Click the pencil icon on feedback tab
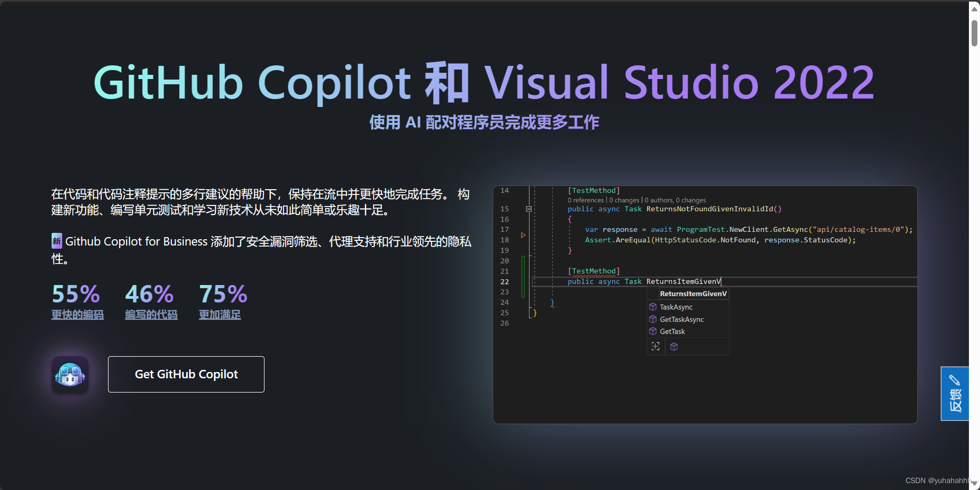 955,379
